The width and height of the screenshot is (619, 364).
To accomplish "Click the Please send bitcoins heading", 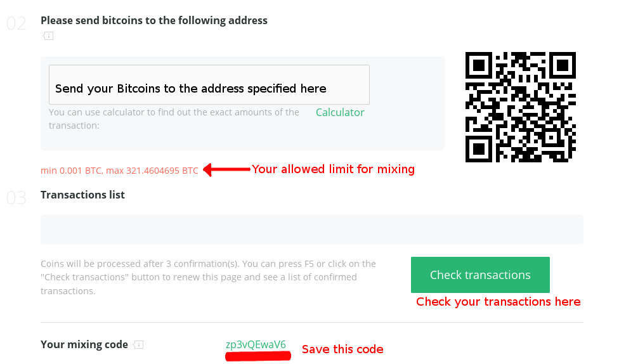I will coord(154,20).
